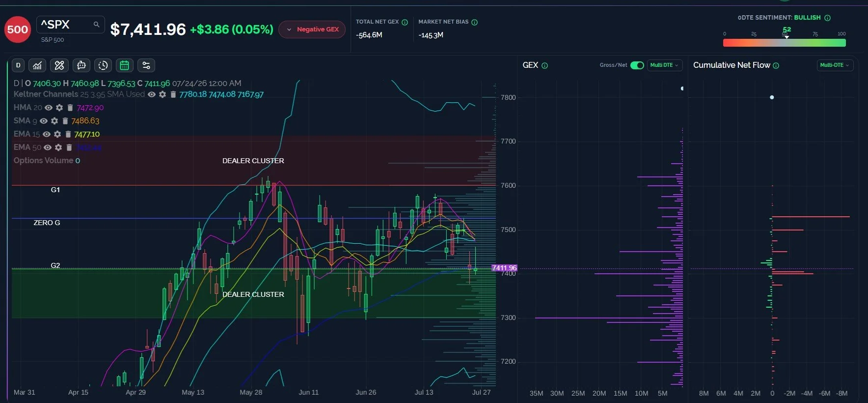The image size is (868, 403).
Task: Open SMA 9 settings gear
Action: 54,121
